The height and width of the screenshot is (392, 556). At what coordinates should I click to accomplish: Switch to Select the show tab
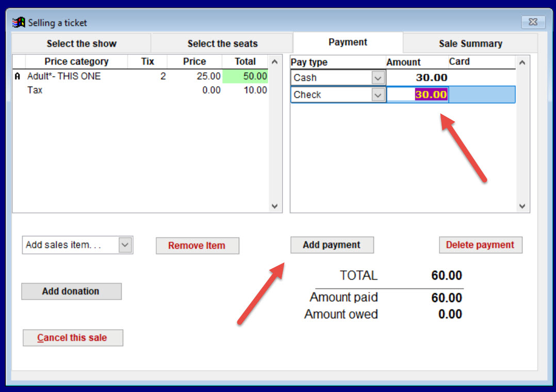[x=81, y=43]
